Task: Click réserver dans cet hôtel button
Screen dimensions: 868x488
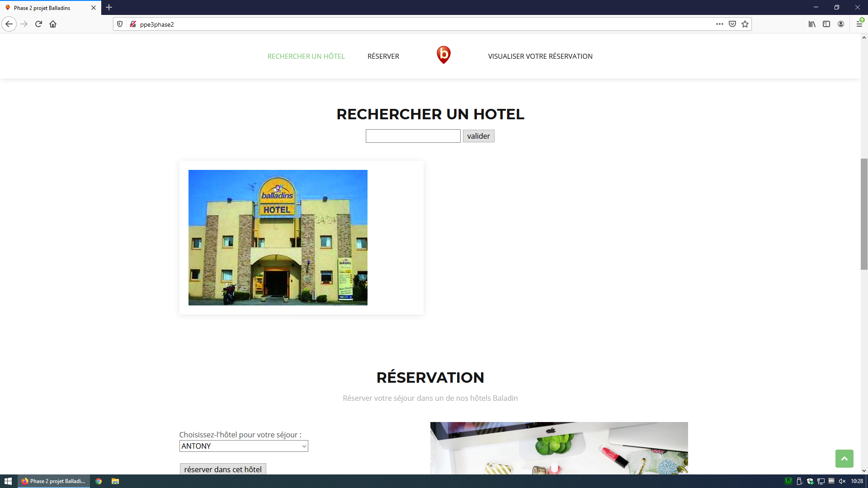Action: click(x=223, y=469)
